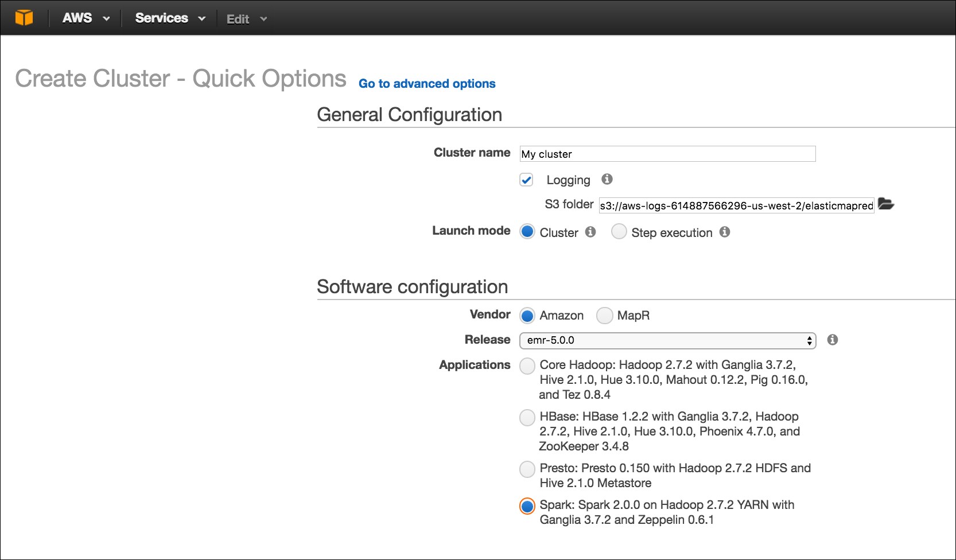Expand the AWS menu in top bar
This screenshot has height=560, width=956.
86,18
